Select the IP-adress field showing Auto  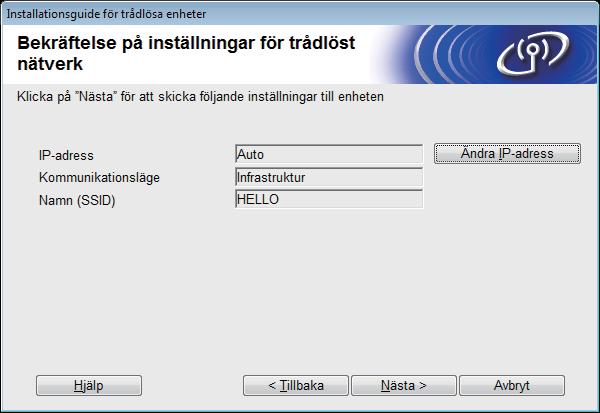pos(329,154)
